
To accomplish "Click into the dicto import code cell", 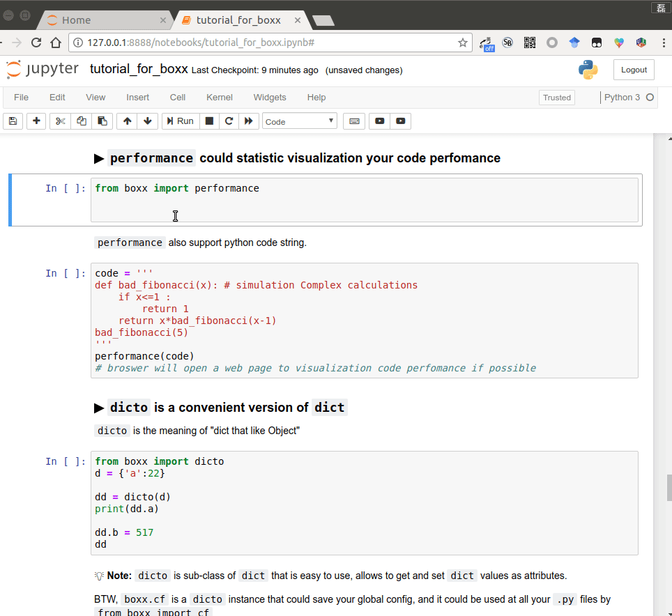I will pyautogui.click(x=365, y=503).
